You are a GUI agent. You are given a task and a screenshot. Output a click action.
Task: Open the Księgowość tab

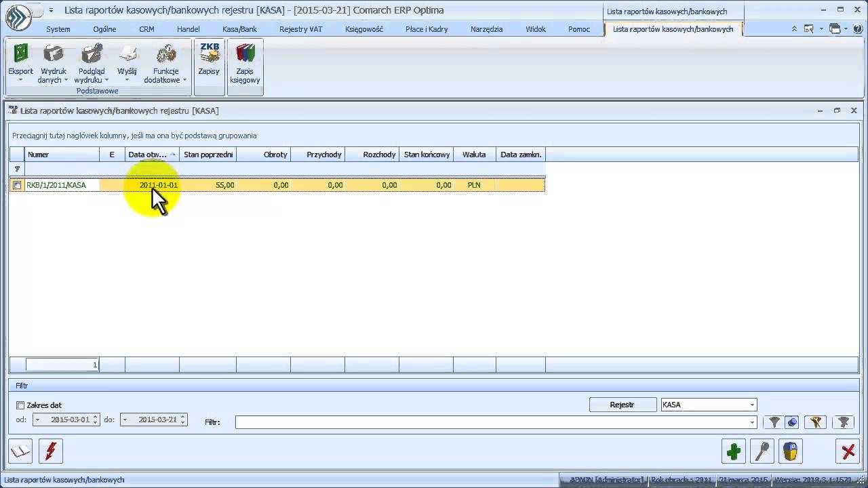[364, 29]
